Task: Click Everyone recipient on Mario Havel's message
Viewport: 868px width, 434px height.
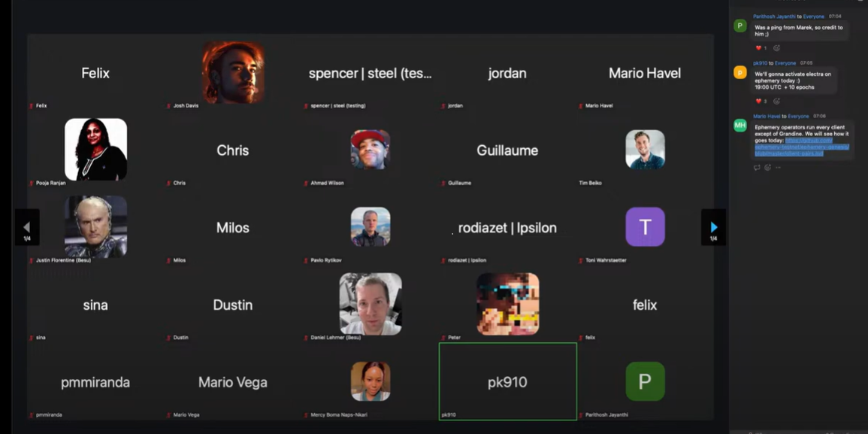Action: click(x=798, y=117)
